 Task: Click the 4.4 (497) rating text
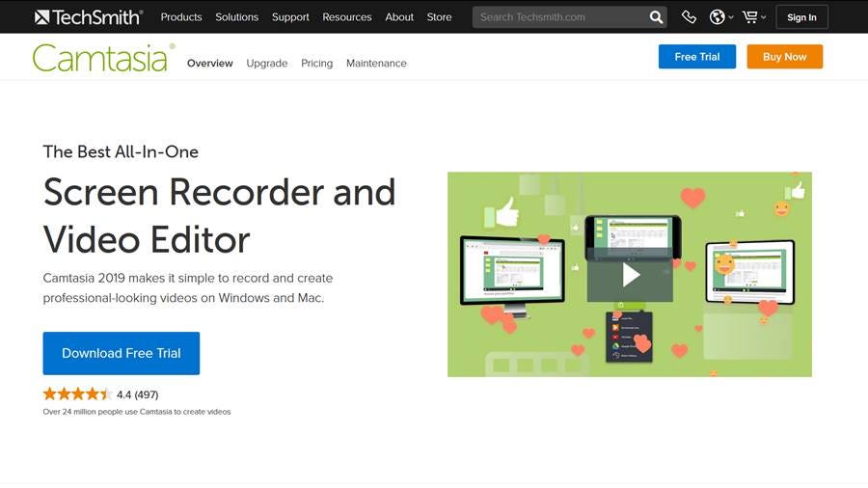(x=137, y=394)
